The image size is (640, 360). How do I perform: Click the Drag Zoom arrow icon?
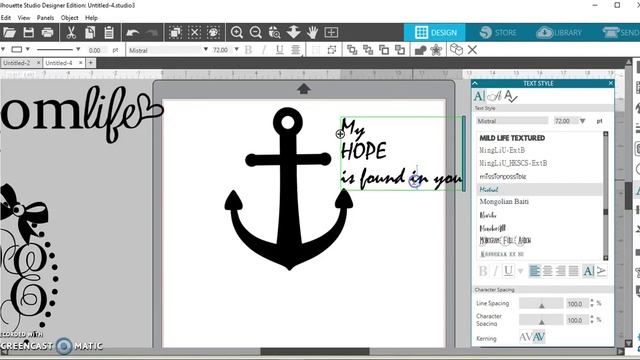click(x=293, y=32)
